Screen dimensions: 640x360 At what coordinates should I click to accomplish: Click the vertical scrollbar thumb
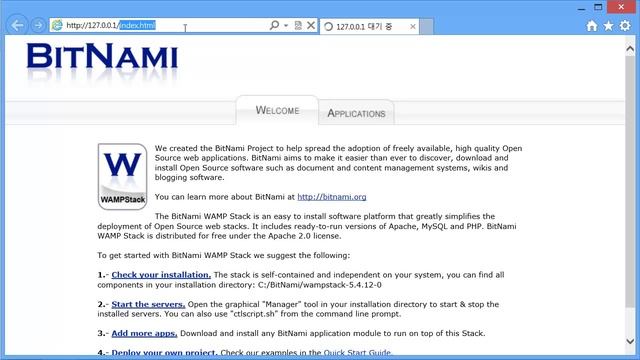tap(630, 182)
